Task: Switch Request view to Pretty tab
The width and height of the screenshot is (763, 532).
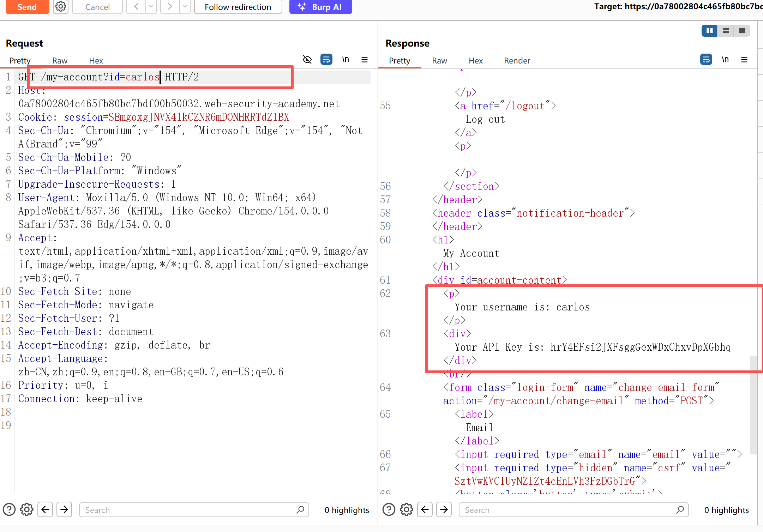Action: point(20,61)
